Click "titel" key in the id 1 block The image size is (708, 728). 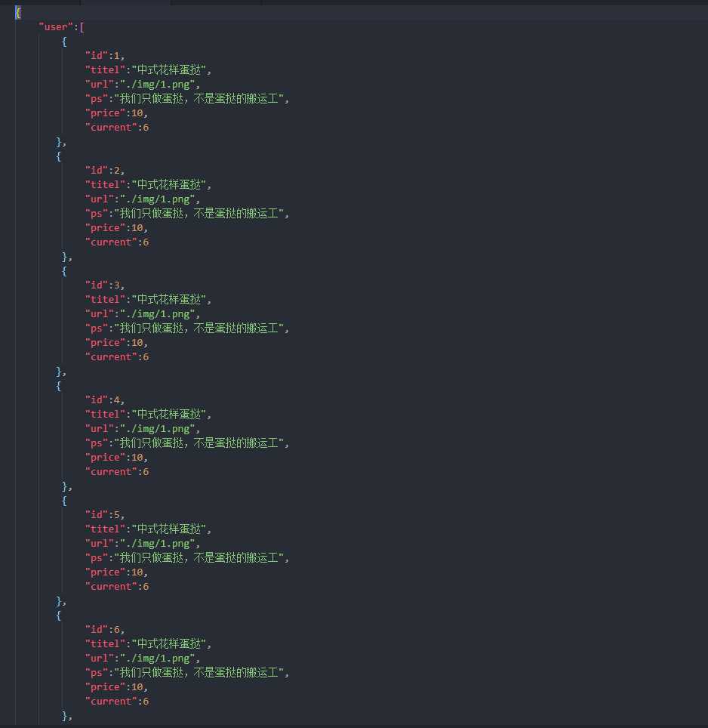coord(105,70)
